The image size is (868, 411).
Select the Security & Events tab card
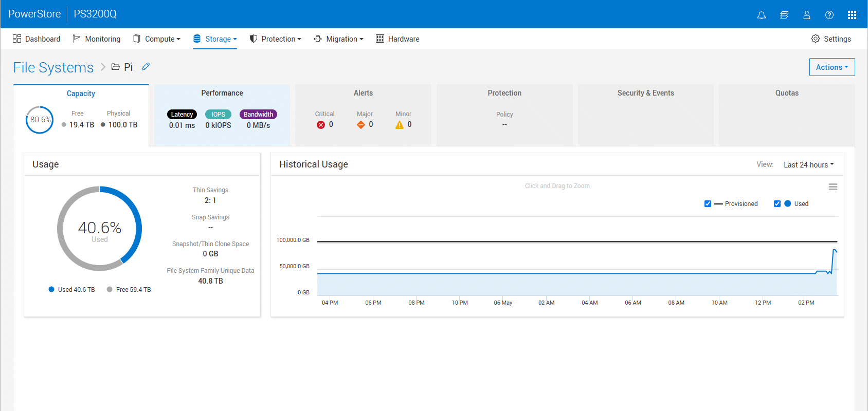pyautogui.click(x=646, y=116)
